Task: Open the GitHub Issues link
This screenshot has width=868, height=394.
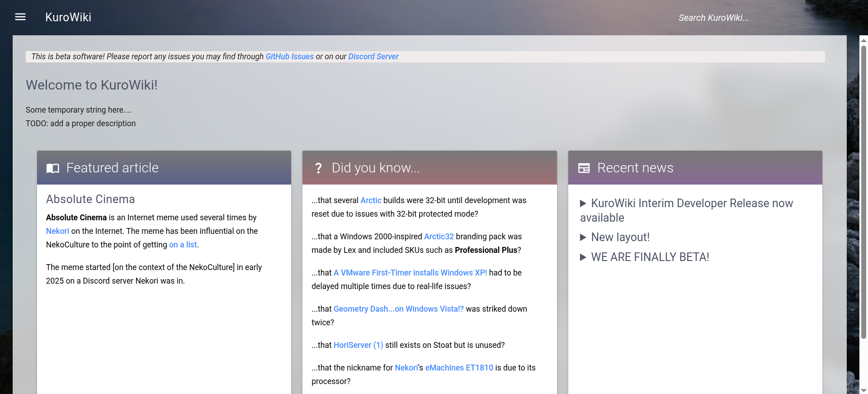Action: pyautogui.click(x=289, y=57)
